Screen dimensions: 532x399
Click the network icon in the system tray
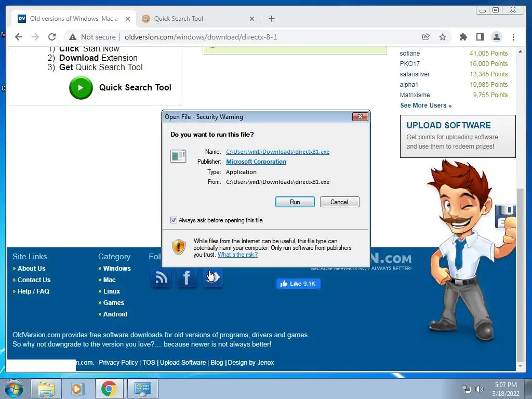click(467, 389)
